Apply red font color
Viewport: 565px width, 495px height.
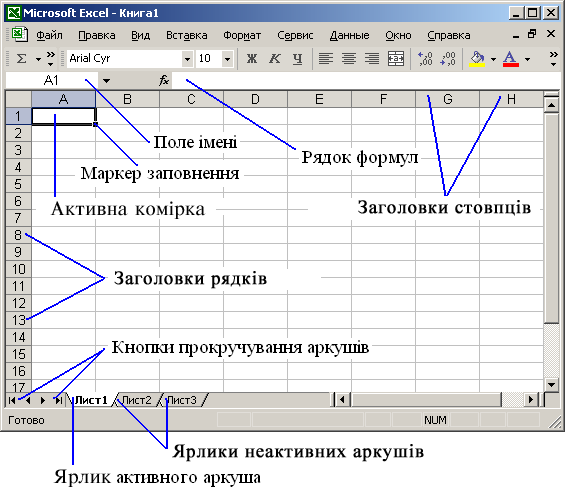pyautogui.click(x=511, y=58)
